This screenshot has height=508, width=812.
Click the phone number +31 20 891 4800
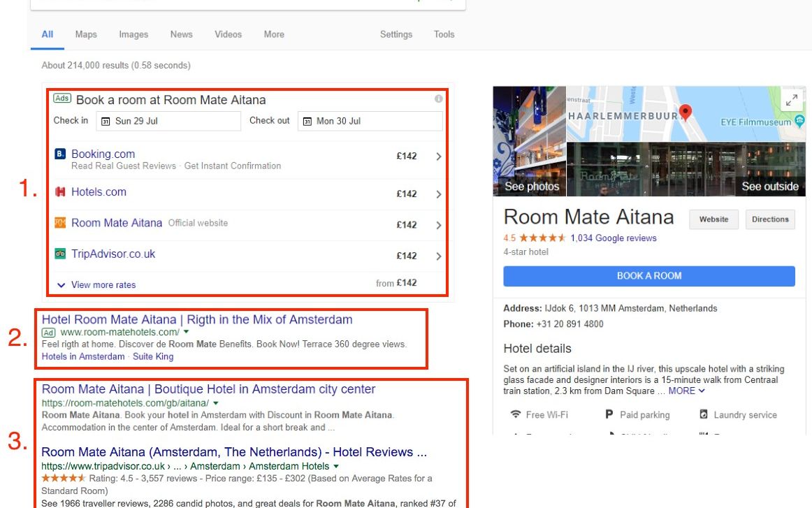(570, 324)
